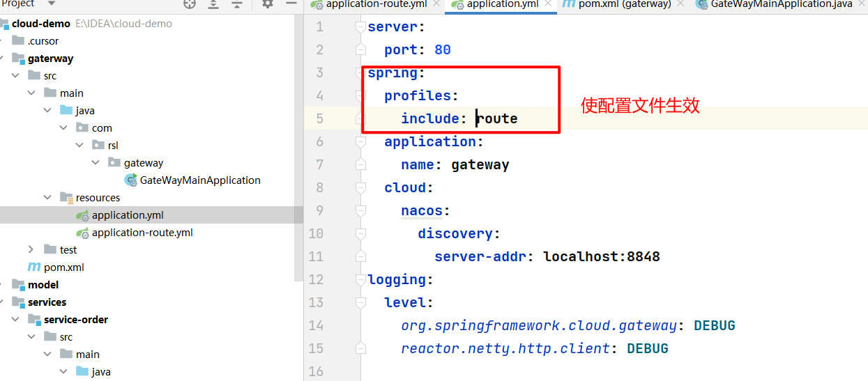868x381 pixels.
Task: Close the application-route.yml tab
Action: [x=436, y=3]
